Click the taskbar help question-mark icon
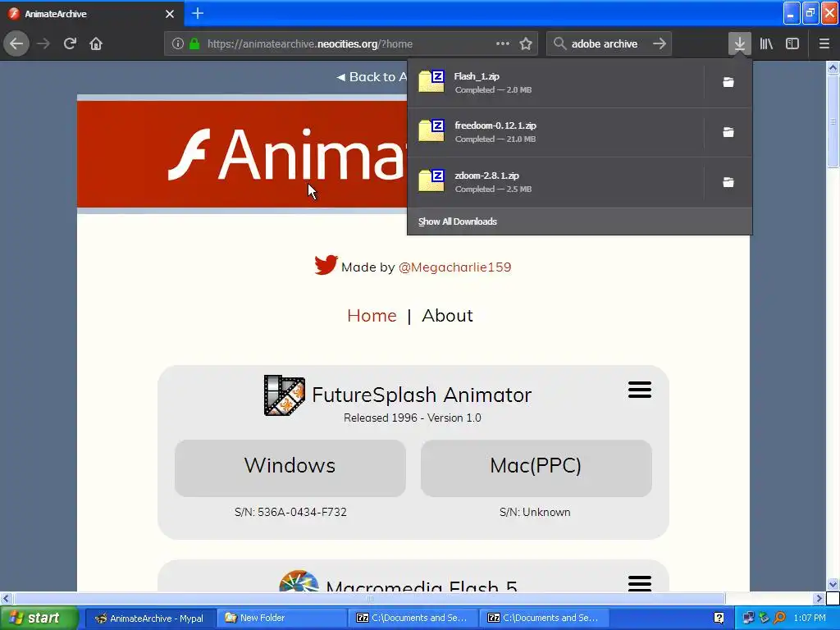Image resolution: width=840 pixels, height=630 pixels. 719,619
